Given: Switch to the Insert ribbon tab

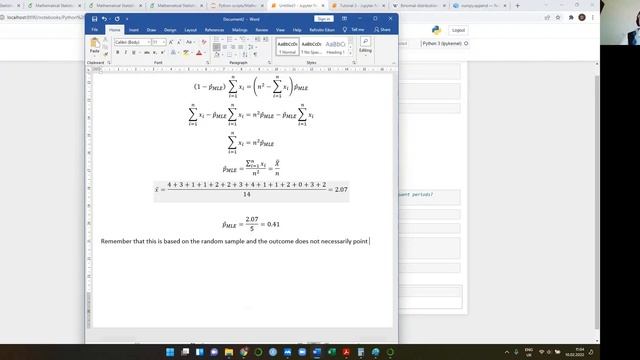Looking at the screenshot, I should [x=134, y=30].
